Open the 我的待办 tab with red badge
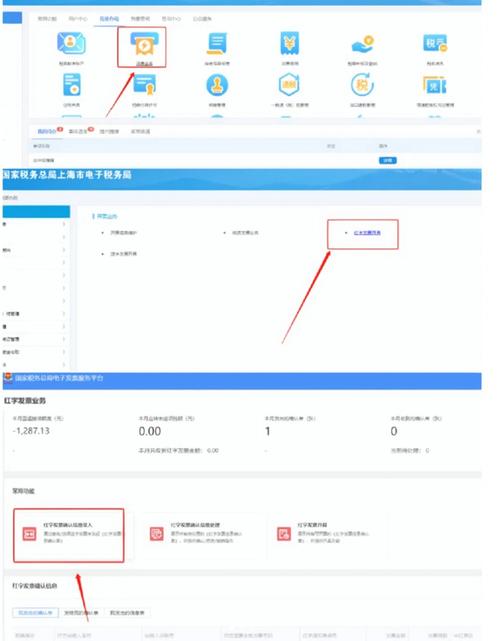This screenshot has height=641, width=500. pyautogui.click(x=49, y=131)
